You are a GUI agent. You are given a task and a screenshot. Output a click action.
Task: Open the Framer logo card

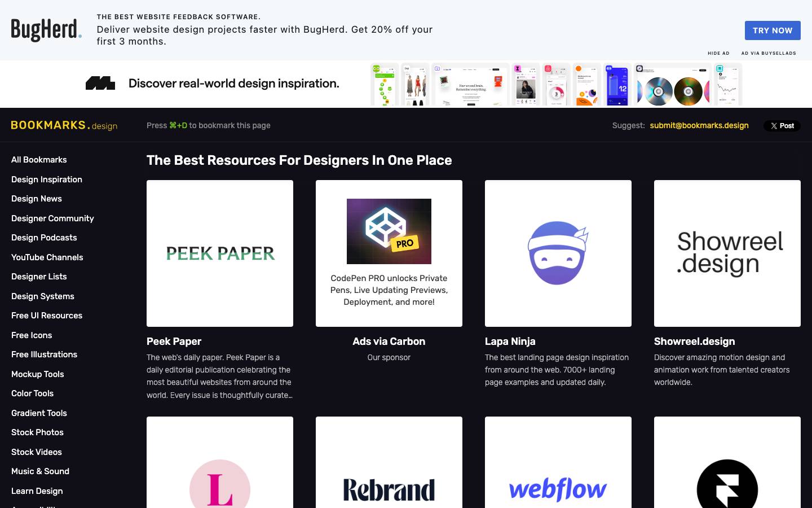727,462
